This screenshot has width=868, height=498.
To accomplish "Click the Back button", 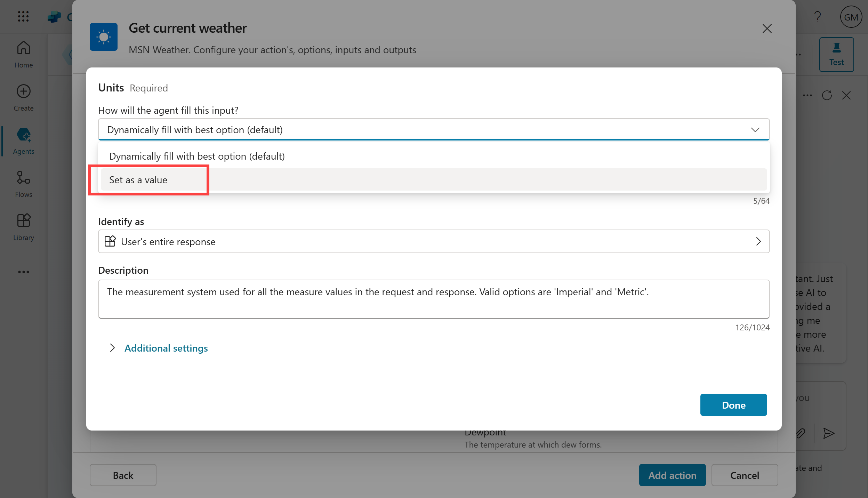I will 123,475.
